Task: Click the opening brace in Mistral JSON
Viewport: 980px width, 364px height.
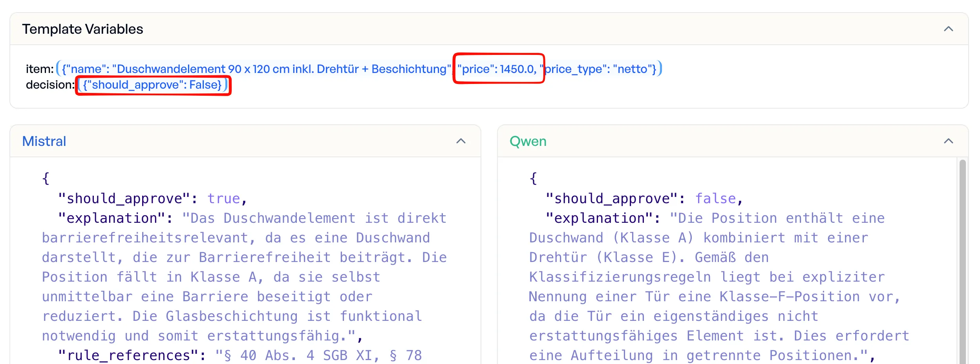Action: point(46,179)
